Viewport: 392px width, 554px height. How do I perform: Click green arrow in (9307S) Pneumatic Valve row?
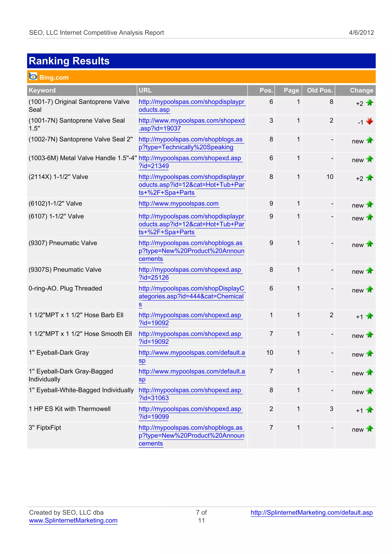369,271
